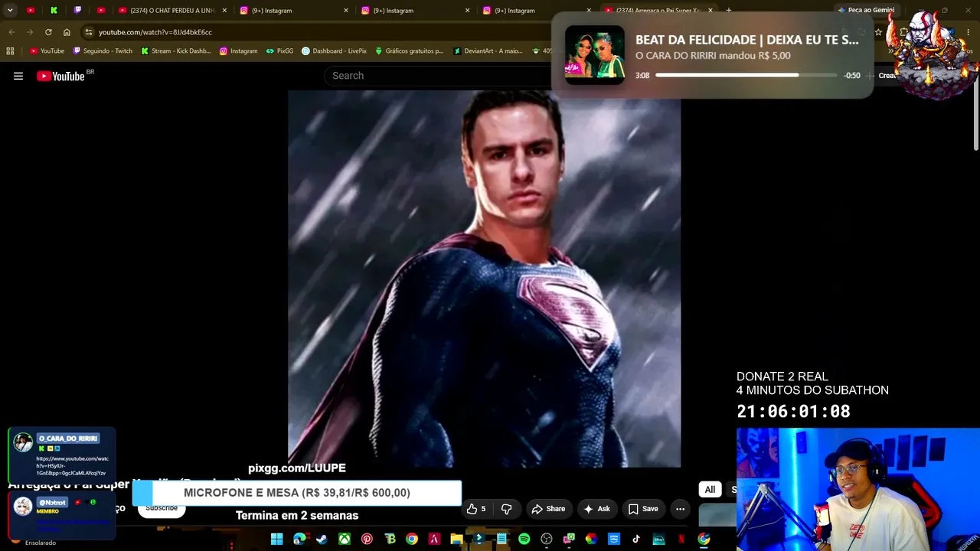Go back in browser history
This screenshot has width=980, height=551.
click(x=11, y=32)
